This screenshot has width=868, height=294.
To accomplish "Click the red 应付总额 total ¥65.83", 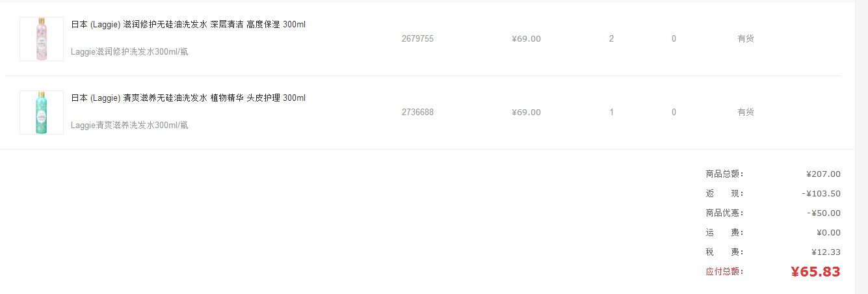I will pyautogui.click(x=815, y=272).
